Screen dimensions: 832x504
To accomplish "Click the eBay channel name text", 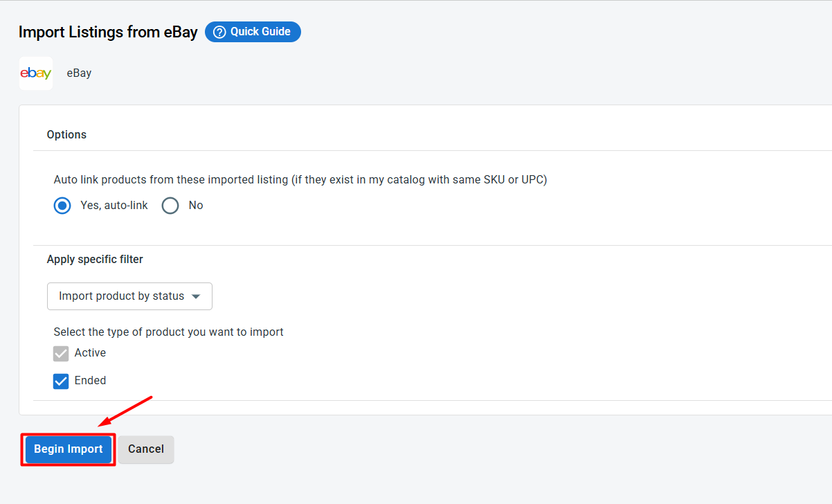I will [x=79, y=73].
